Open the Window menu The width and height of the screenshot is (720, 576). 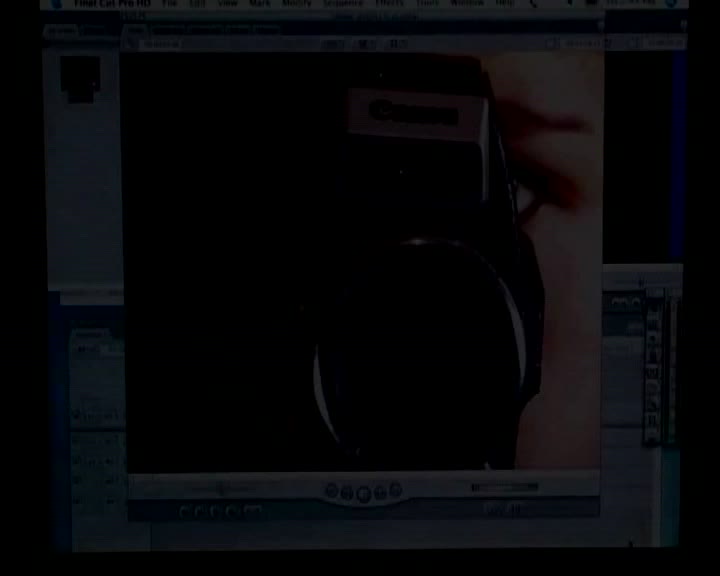pyautogui.click(x=467, y=4)
